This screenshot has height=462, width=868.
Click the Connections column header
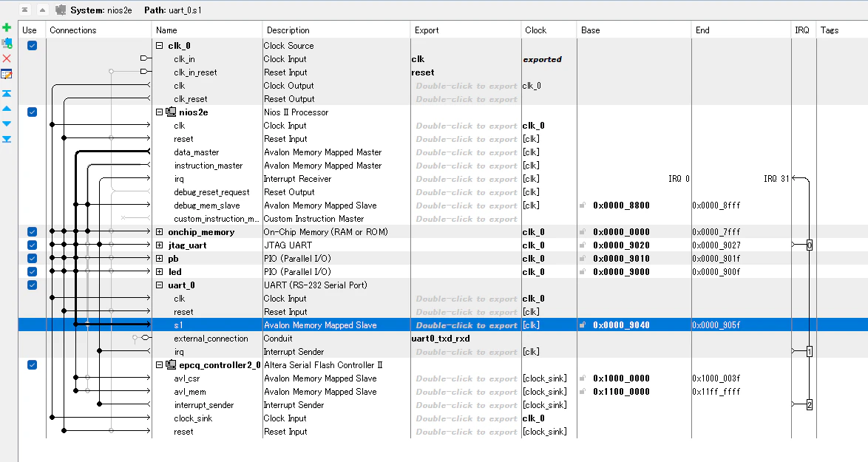[98, 30]
